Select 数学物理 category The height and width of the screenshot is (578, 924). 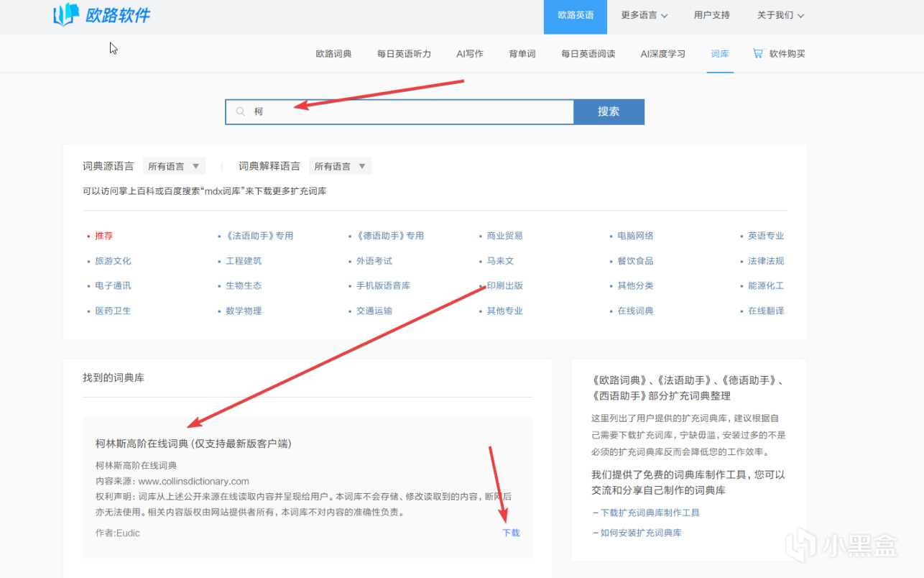[x=244, y=311]
